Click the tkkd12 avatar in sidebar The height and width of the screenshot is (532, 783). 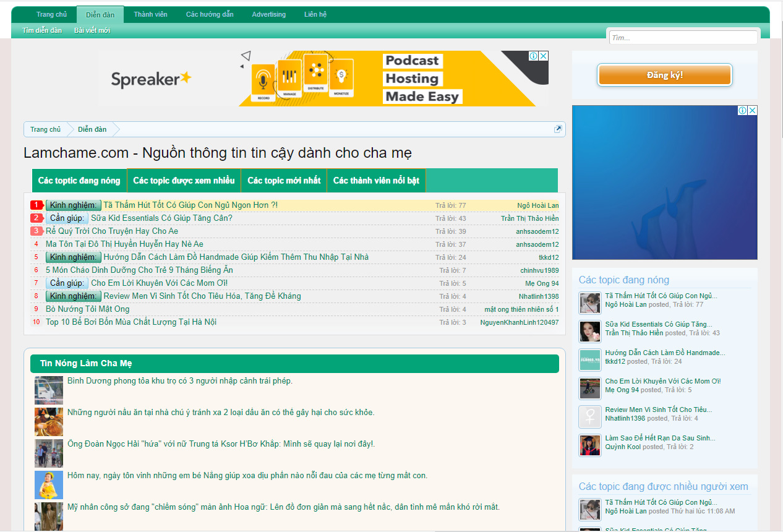coord(590,360)
